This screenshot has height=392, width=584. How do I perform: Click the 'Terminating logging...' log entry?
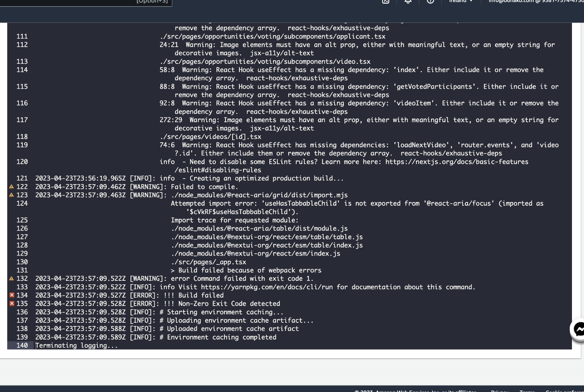[x=77, y=345]
